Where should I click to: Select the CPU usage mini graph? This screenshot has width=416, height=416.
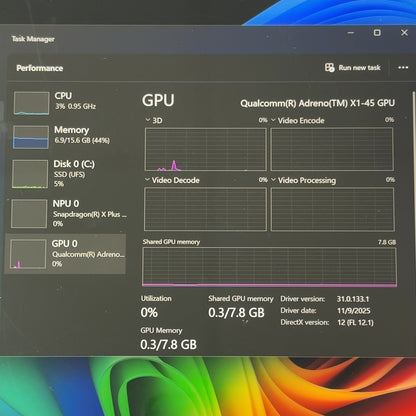click(32, 103)
